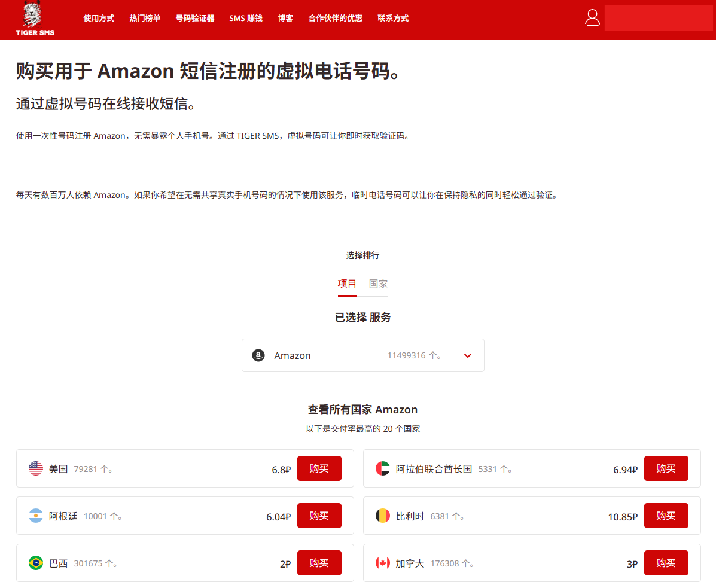This screenshot has width=716, height=588.
Task: Open the SMS 赚钱 menu item
Action: tap(246, 19)
